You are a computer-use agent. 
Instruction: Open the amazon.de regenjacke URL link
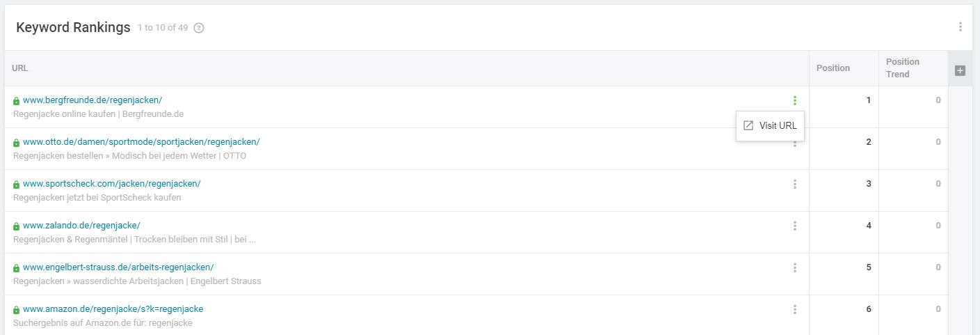click(113, 309)
